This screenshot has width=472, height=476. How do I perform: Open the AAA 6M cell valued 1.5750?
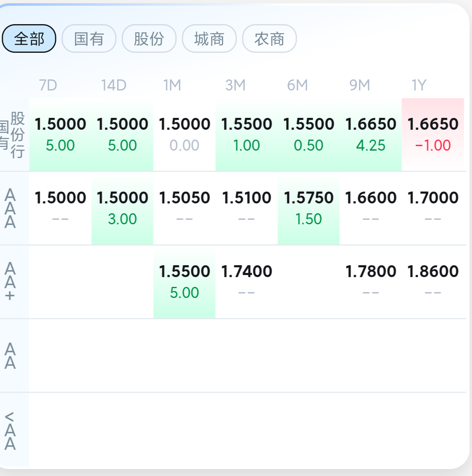pos(309,208)
